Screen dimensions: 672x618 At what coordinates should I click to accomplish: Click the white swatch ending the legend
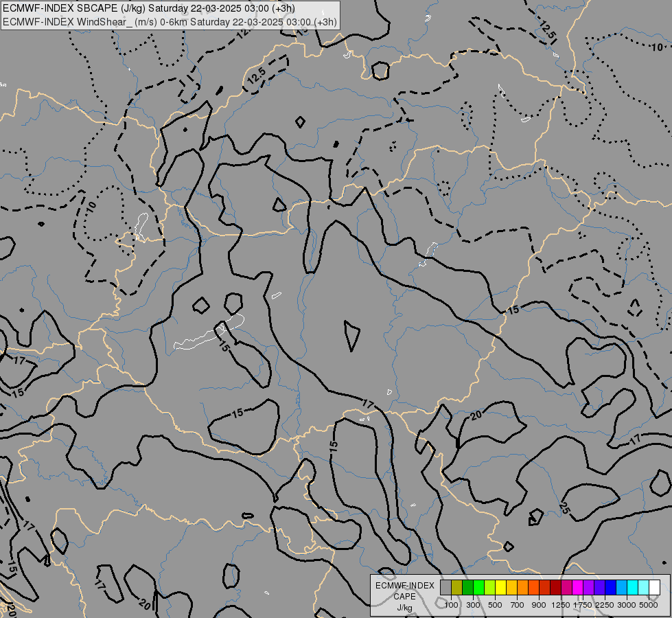tap(654, 588)
